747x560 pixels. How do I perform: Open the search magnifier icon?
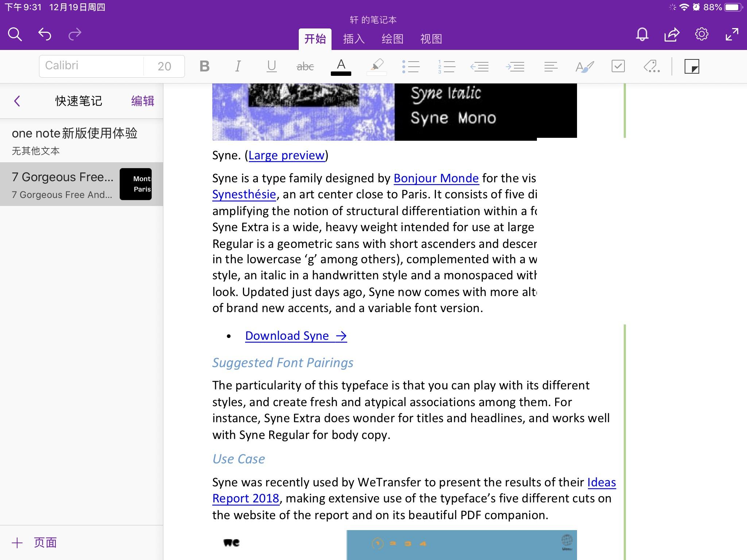15,34
